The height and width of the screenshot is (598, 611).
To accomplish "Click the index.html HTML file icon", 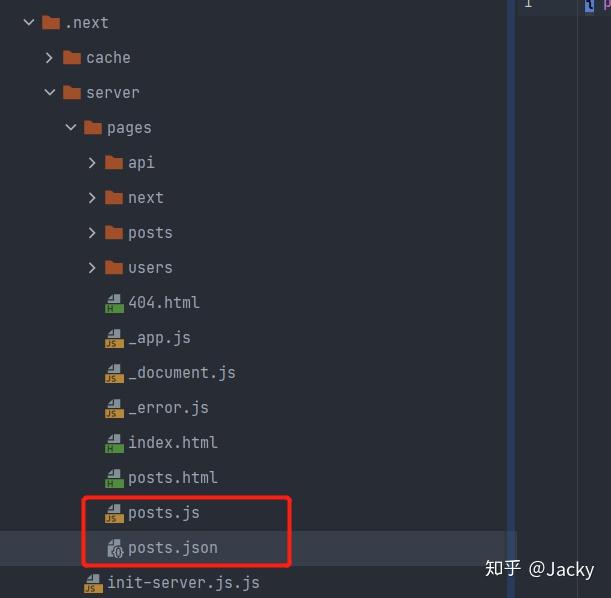I will pyautogui.click(x=114, y=444).
